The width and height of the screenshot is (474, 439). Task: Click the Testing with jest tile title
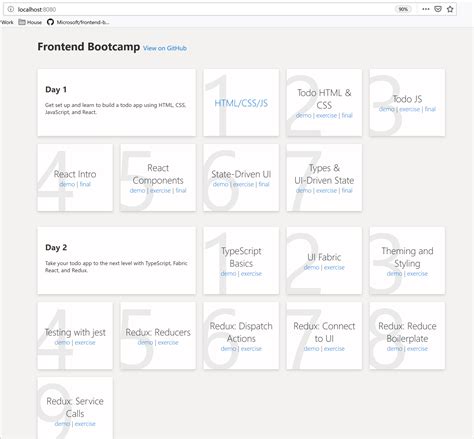[x=75, y=332]
